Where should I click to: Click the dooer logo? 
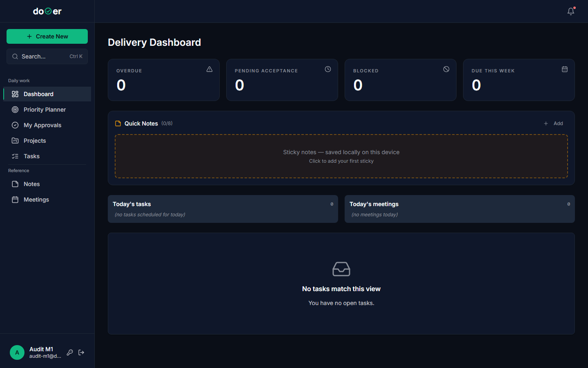[47, 11]
